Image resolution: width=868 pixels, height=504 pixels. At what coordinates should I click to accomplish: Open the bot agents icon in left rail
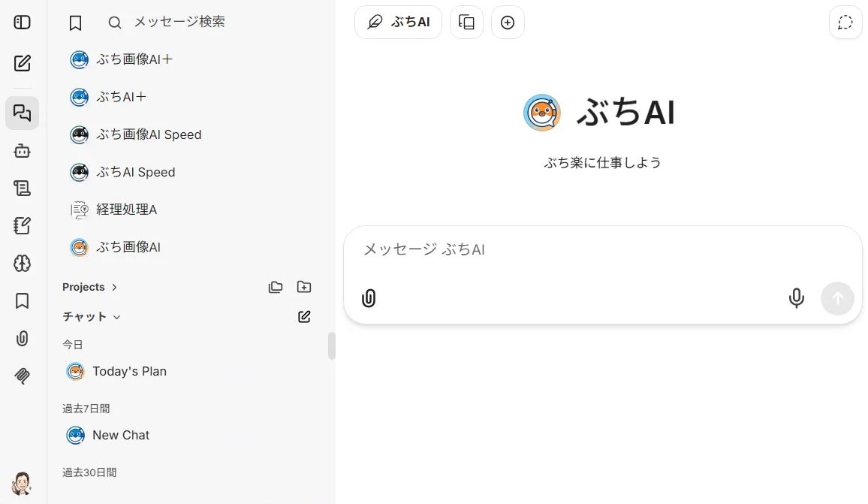point(22,151)
